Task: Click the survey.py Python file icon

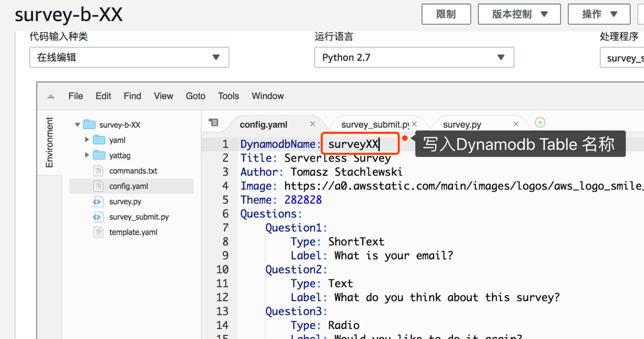Action: 98,201
